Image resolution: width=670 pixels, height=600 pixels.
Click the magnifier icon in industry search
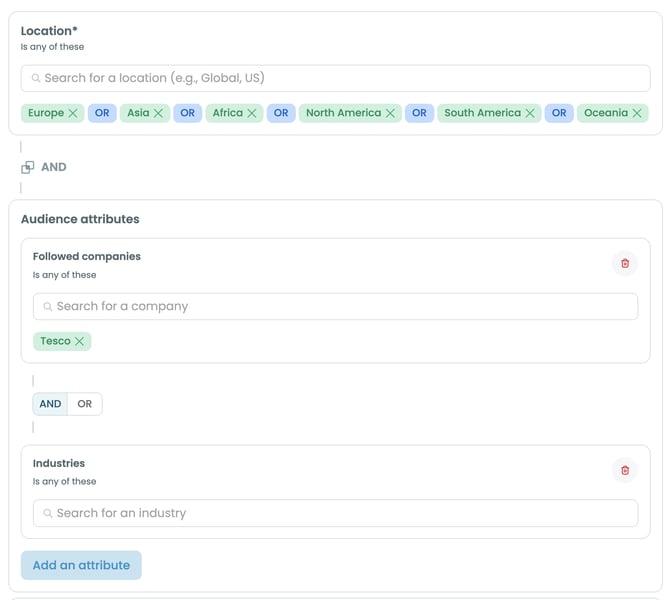[48, 513]
